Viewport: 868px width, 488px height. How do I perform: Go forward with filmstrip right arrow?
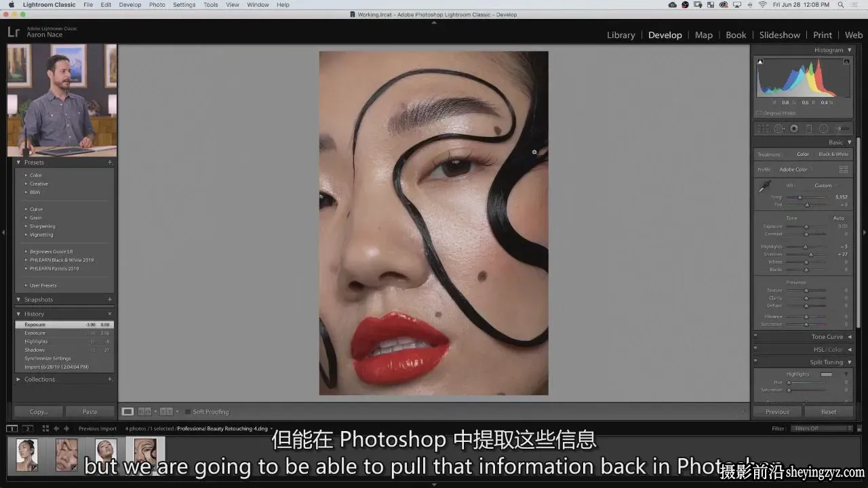[x=66, y=428]
